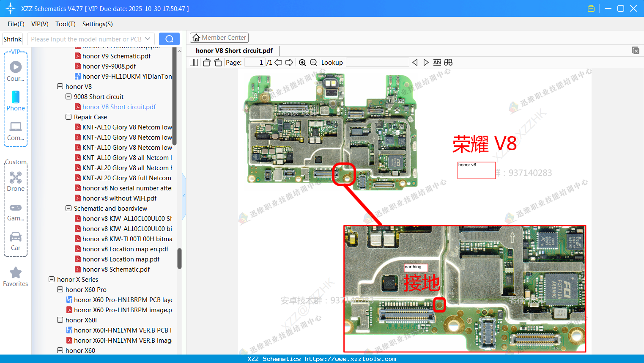Viewport: 644px width, 363px height.
Task: Open honor v8 Schematic.pdf
Action: click(x=112, y=269)
